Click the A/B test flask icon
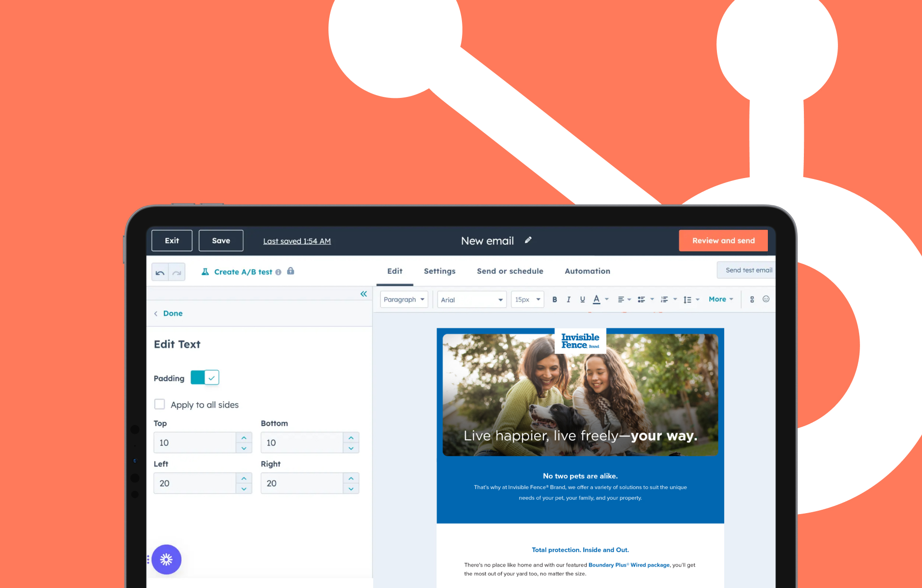 (x=205, y=272)
